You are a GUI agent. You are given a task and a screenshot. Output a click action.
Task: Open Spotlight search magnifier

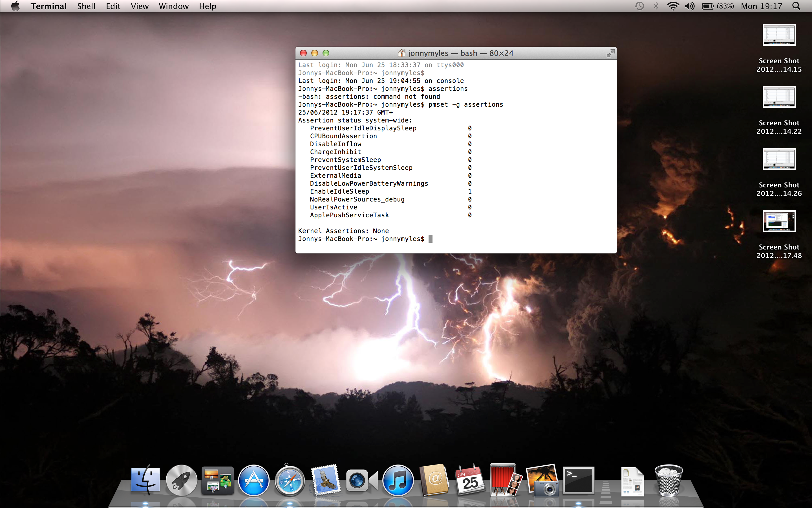coord(796,6)
